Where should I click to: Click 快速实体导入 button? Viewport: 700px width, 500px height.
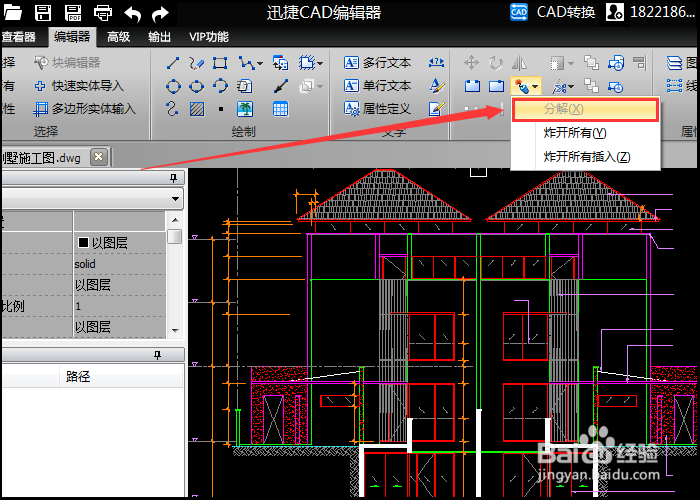coord(79,86)
